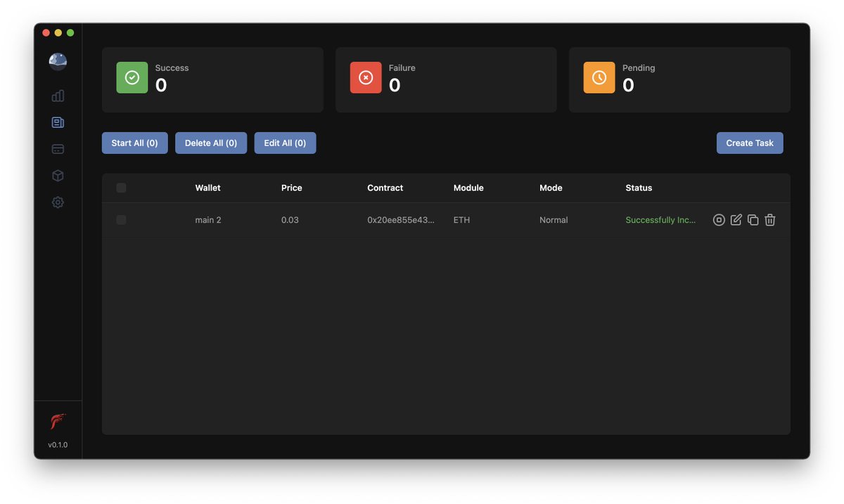The width and height of the screenshot is (844, 504).
Task: Click Start All (0)
Action: click(x=134, y=143)
